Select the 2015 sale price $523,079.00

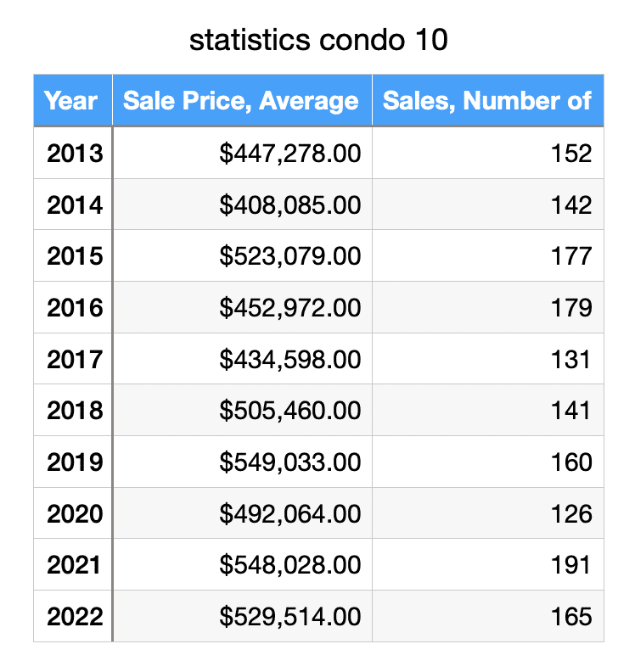[289, 256]
